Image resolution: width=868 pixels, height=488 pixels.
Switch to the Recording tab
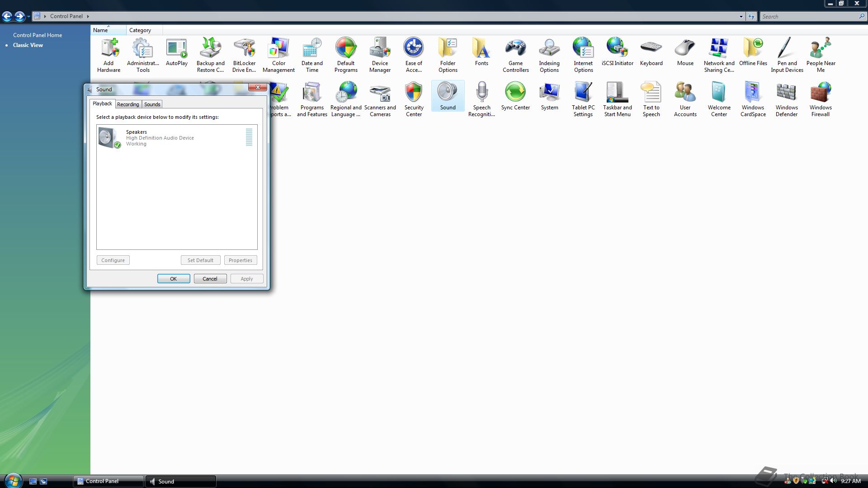pos(128,104)
